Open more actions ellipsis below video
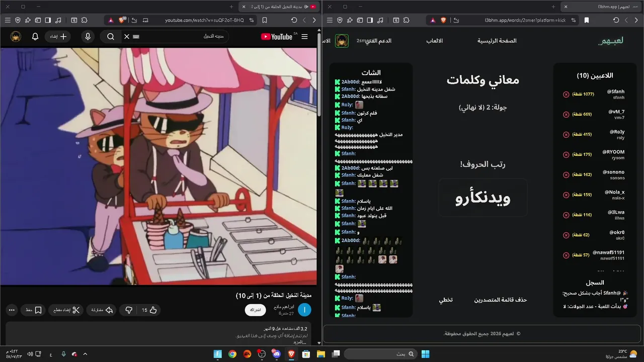This screenshot has width=644, height=362. pyautogui.click(x=12, y=310)
